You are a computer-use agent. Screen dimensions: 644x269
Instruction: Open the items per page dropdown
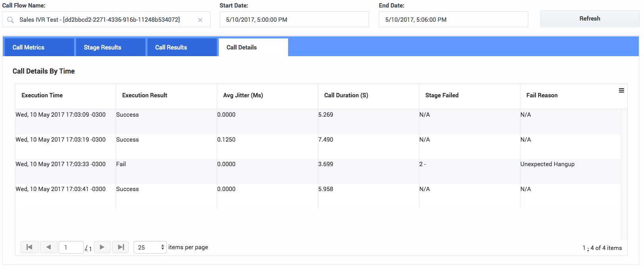coord(150,247)
